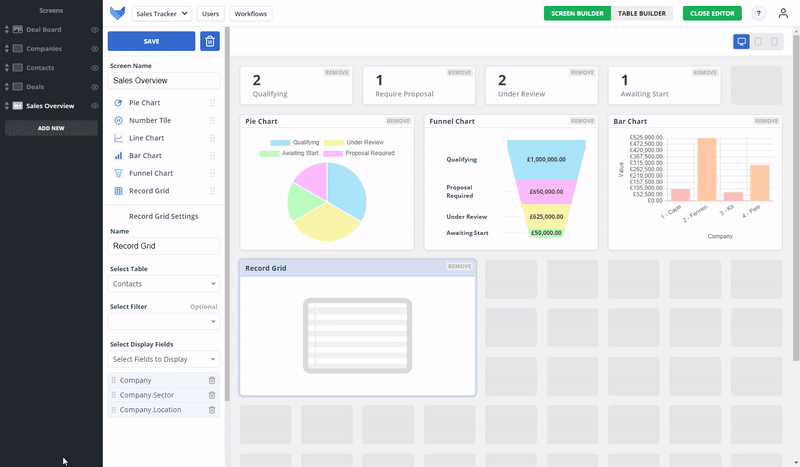This screenshot has height=467, width=800.
Task: Grab the Line Chart drag handle
Action: pyautogui.click(x=212, y=138)
